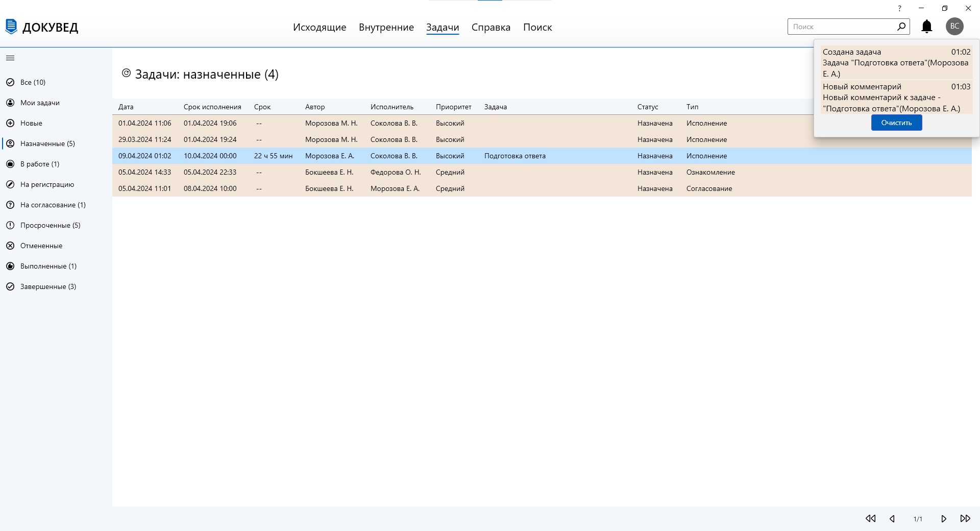Select the Задачи menu item

(443, 27)
